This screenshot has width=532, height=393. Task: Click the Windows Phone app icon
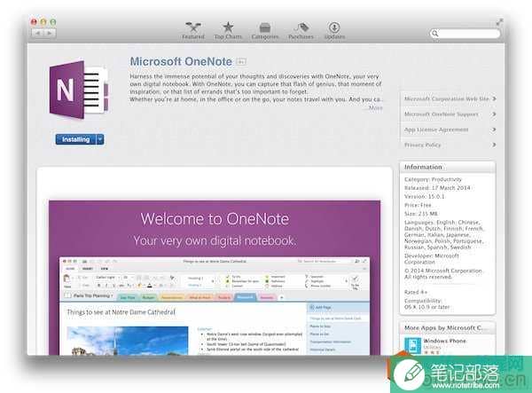pos(412,346)
